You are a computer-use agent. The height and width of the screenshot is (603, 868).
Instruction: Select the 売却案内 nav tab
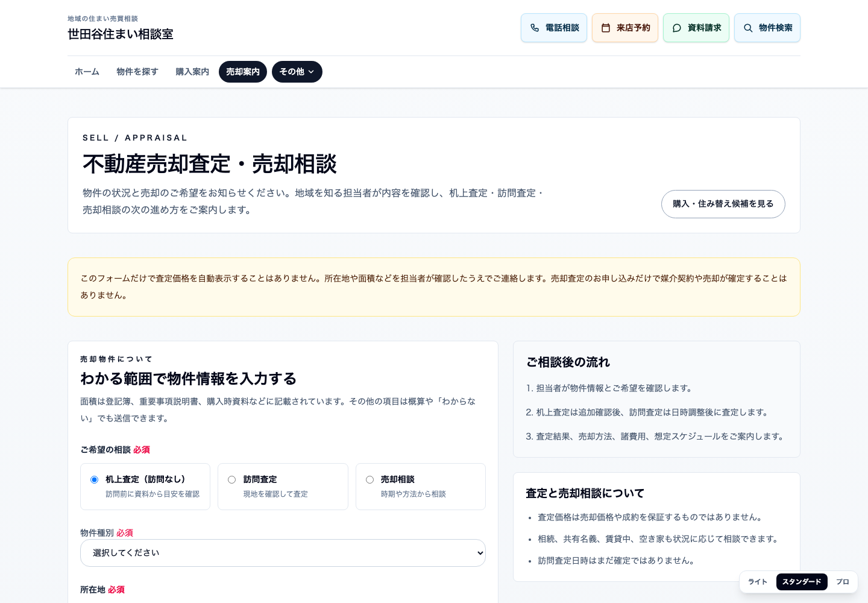click(243, 72)
